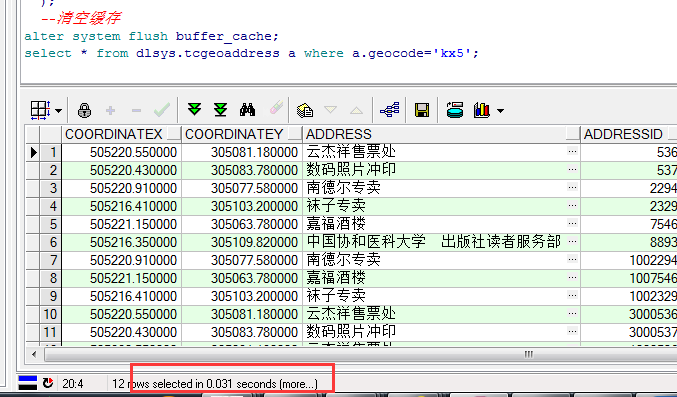Open the ellipsis button in row 7's address cell

[573, 259]
